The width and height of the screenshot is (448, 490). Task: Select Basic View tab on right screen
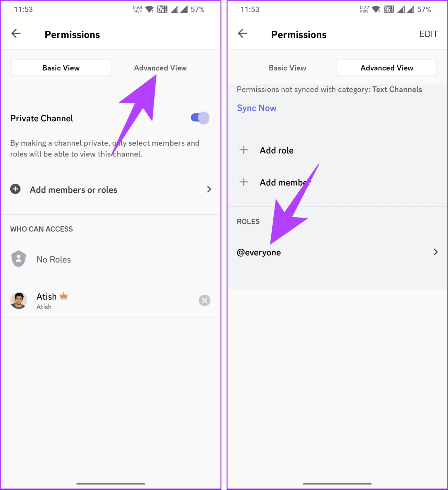tap(287, 68)
